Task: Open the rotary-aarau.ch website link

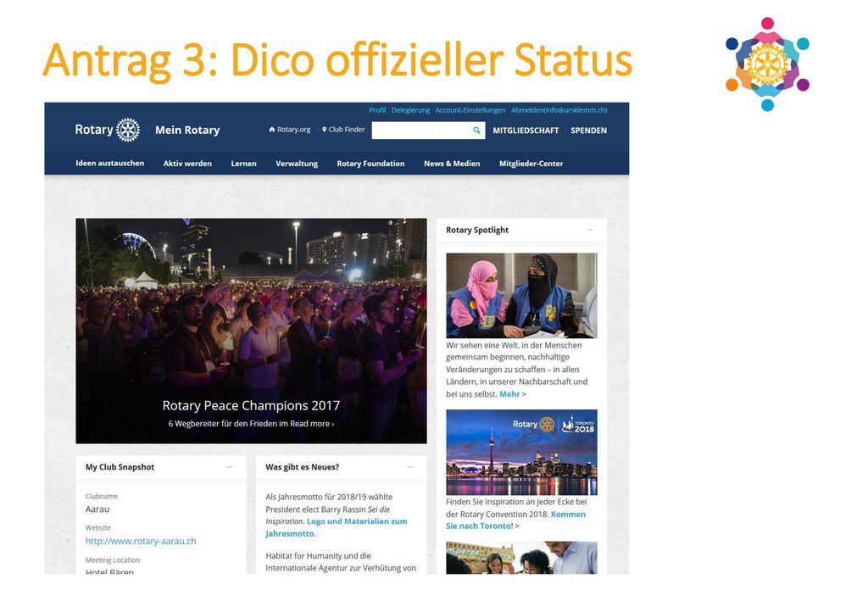Action: click(x=141, y=541)
